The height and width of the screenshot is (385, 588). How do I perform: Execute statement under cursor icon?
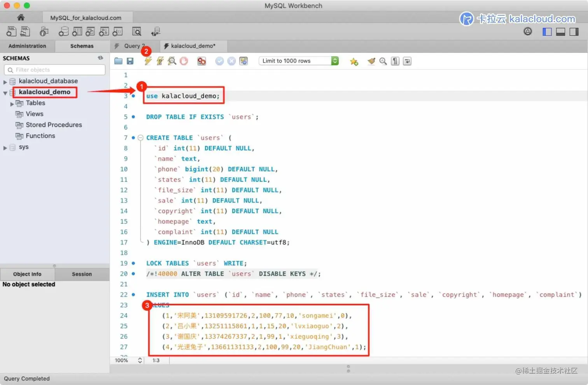[x=160, y=61]
